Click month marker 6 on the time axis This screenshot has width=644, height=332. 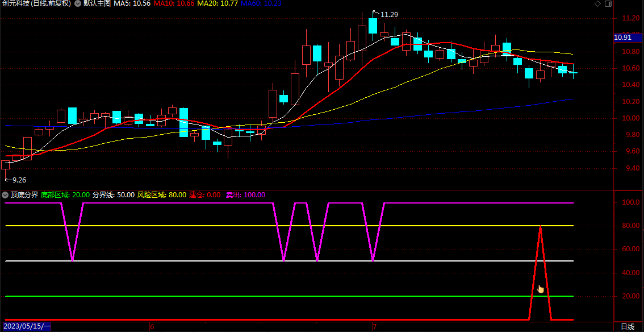tap(152, 327)
